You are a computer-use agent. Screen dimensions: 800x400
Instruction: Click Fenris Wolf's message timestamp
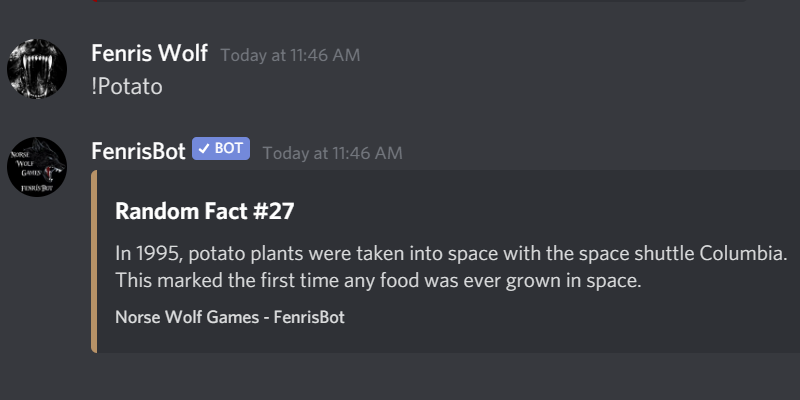pos(290,55)
